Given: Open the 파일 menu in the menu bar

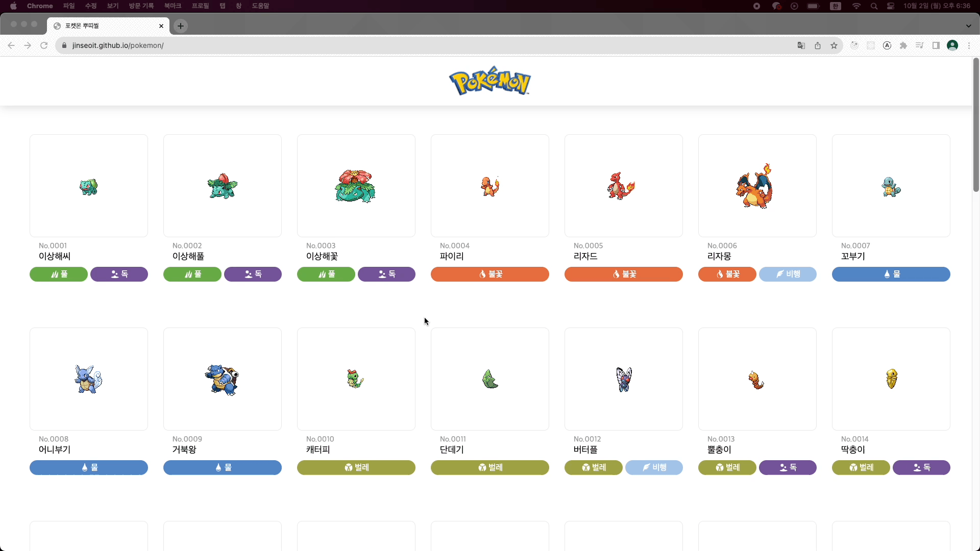Looking at the screenshot, I should click(x=69, y=6).
